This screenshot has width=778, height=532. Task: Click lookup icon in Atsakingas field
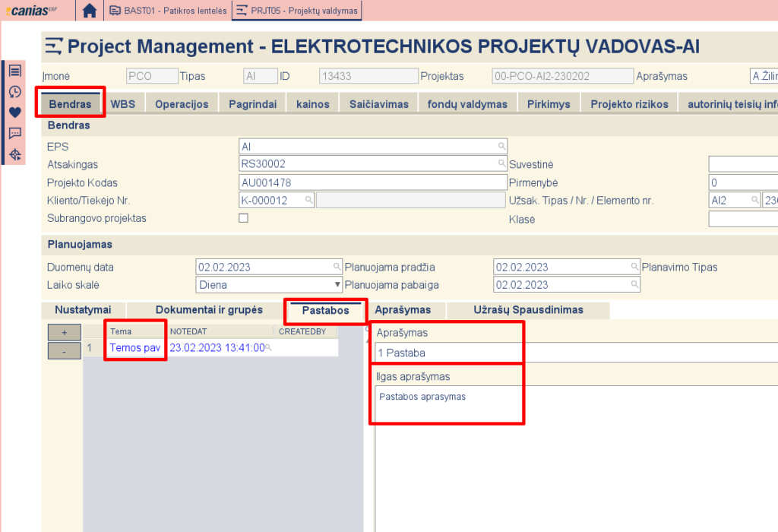(501, 163)
